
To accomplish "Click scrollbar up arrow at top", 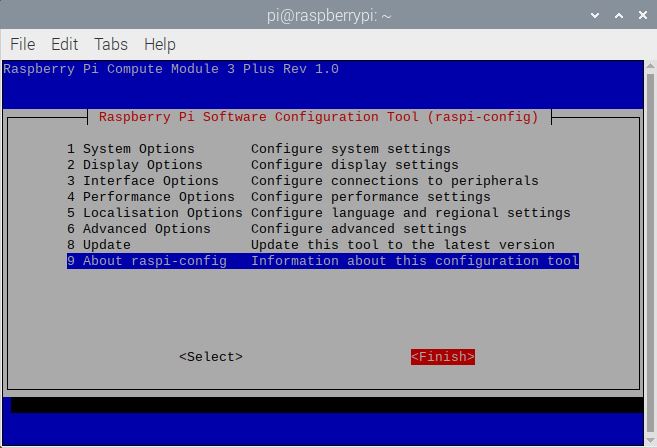I will click(650, 66).
